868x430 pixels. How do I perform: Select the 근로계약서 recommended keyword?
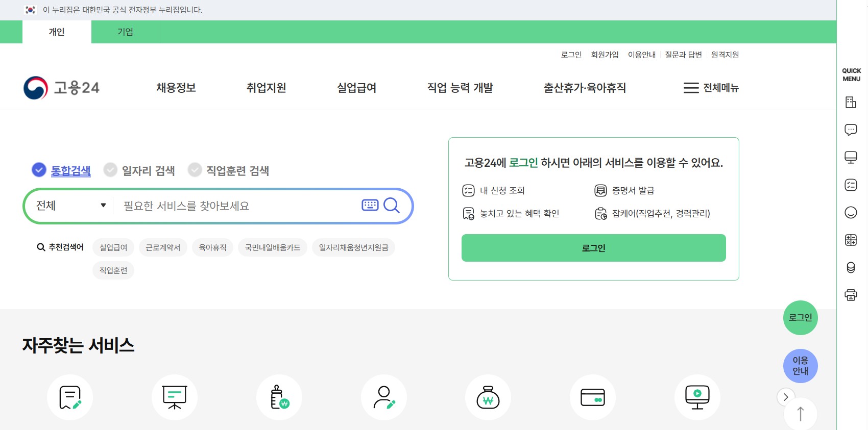pos(163,247)
